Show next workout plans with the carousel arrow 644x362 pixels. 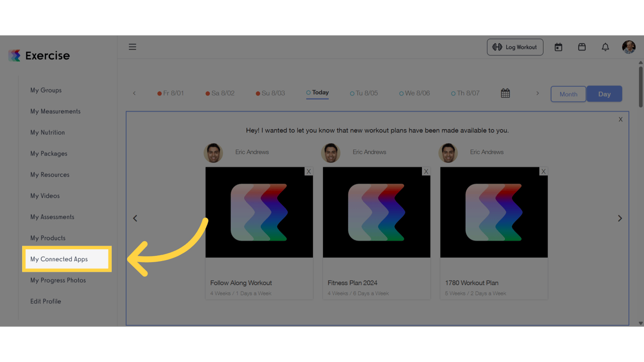point(620,218)
